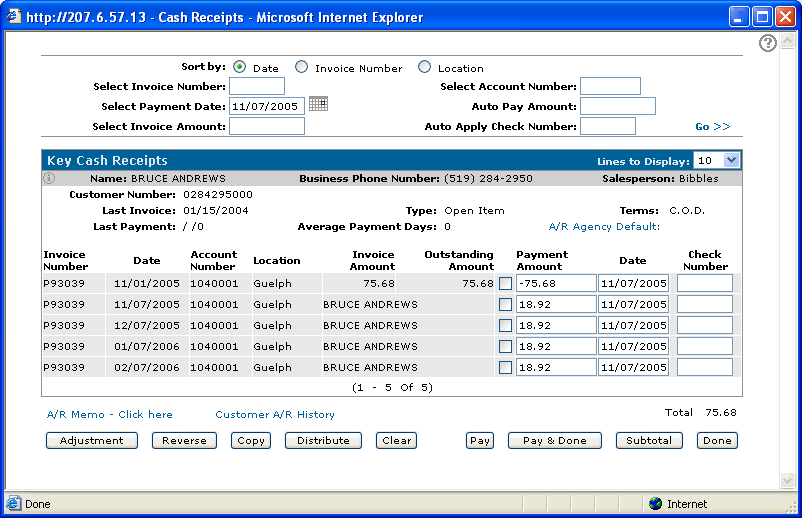
Task: Expand the Lines to Display dropdown
Action: (730, 160)
